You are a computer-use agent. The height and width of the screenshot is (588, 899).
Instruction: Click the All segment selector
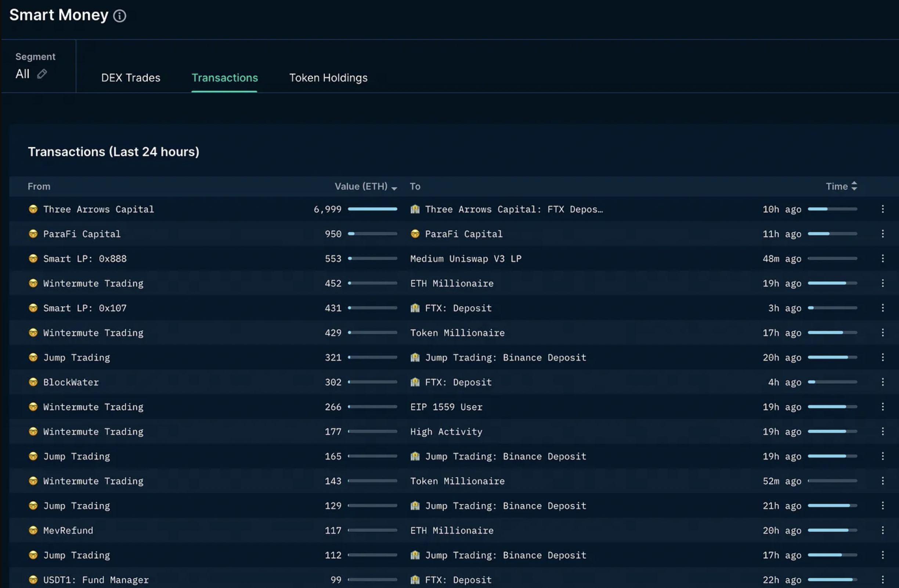(23, 74)
